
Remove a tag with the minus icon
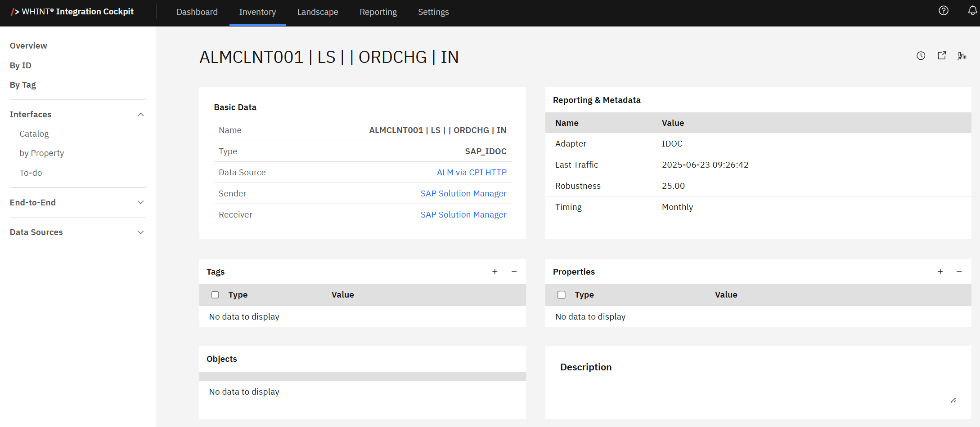[514, 271]
